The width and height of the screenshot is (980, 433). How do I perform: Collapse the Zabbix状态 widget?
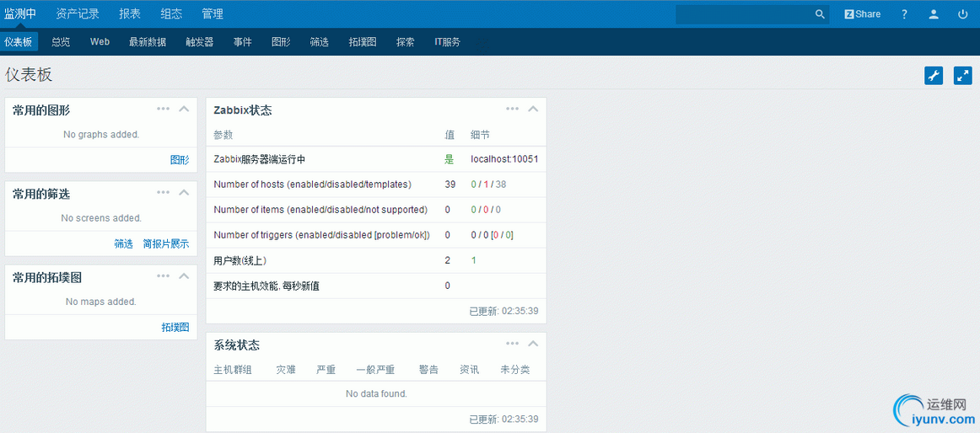tap(533, 109)
